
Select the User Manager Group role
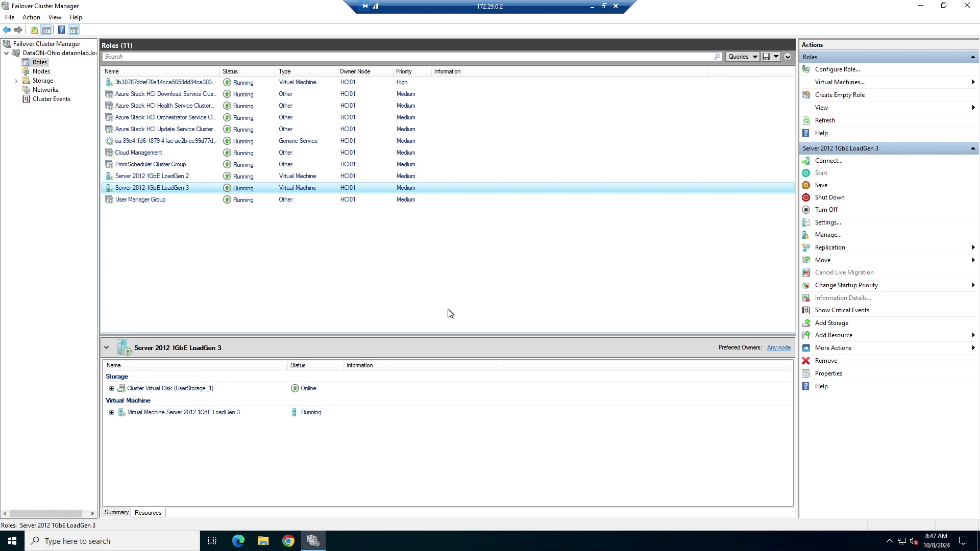click(448, 199)
